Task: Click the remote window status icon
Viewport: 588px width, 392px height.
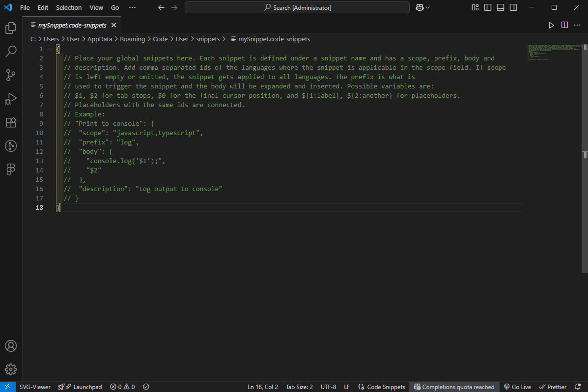Action: click(7, 387)
